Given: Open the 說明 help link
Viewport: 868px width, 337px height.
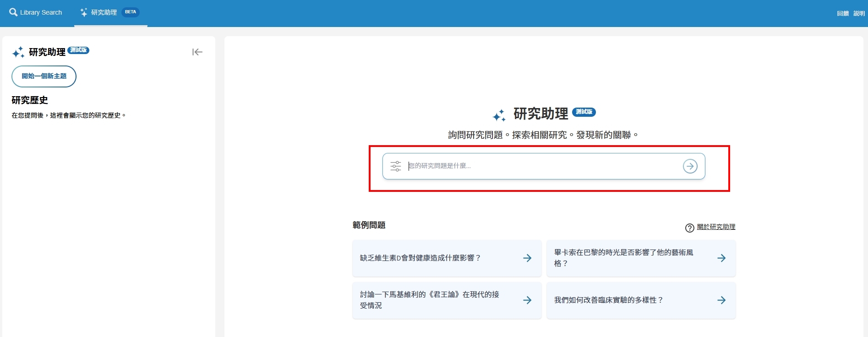Looking at the screenshot, I should point(859,13).
